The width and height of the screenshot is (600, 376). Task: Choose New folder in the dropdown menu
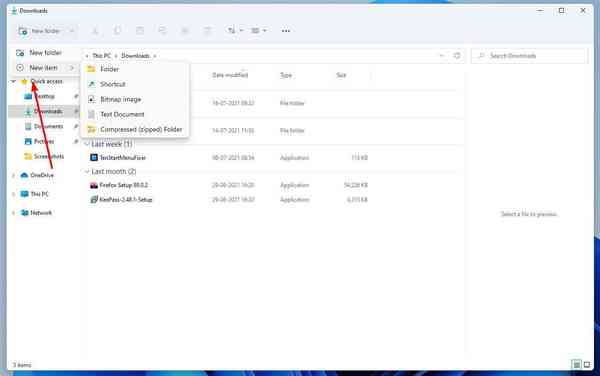[x=46, y=53]
